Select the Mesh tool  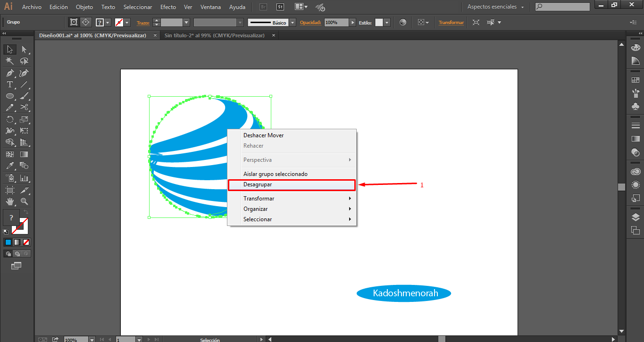click(10, 154)
